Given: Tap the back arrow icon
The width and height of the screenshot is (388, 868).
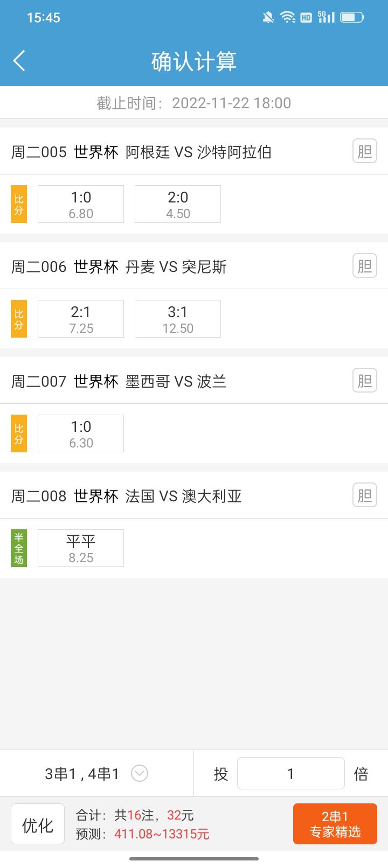Looking at the screenshot, I should pos(19,61).
